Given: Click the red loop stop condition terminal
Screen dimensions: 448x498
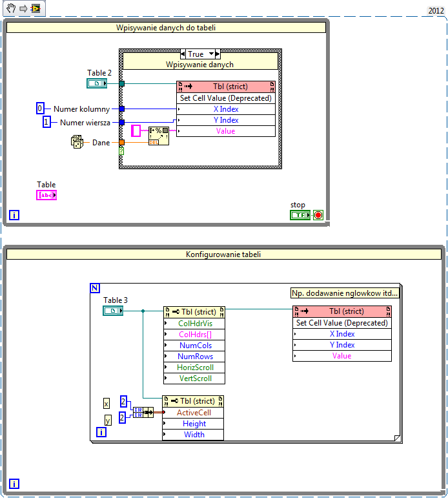Looking at the screenshot, I should coord(318,215).
